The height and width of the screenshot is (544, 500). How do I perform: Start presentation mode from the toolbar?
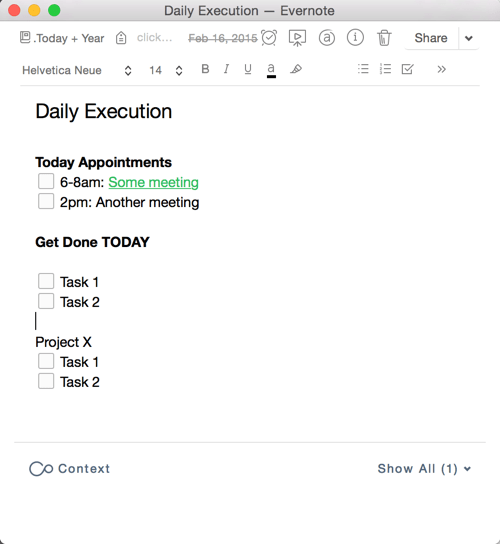pyautogui.click(x=297, y=38)
